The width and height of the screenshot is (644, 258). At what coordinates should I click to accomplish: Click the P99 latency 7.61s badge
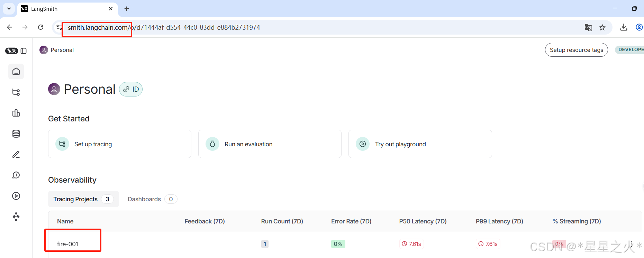pyautogui.click(x=488, y=244)
